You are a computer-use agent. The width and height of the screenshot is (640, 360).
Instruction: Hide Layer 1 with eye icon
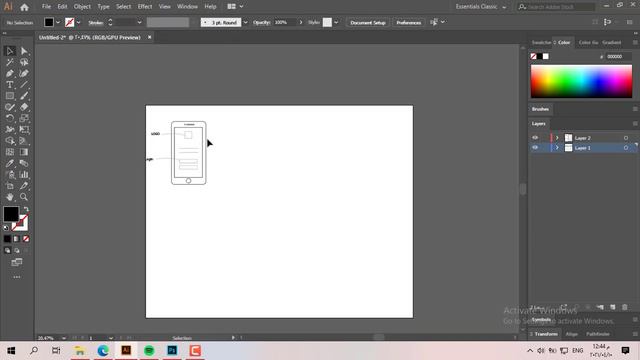[535, 148]
